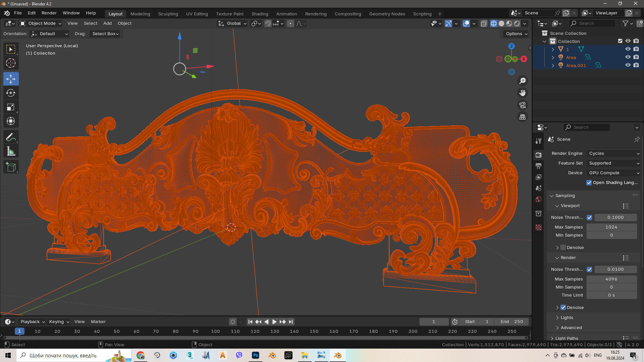Open the Render Engine Cycles dropdown
The height and width of the screenshot is (362, 644).
[x=614, y=154]
